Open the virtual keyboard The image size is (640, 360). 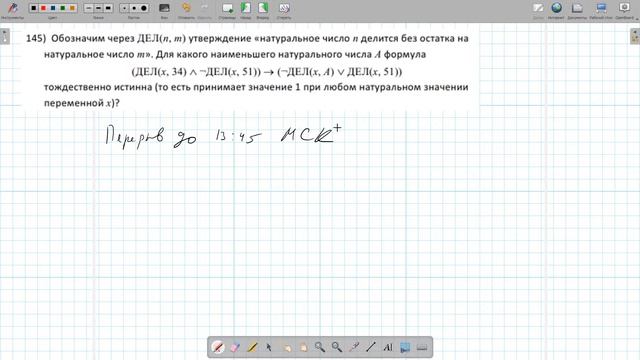tap(422, 347)
